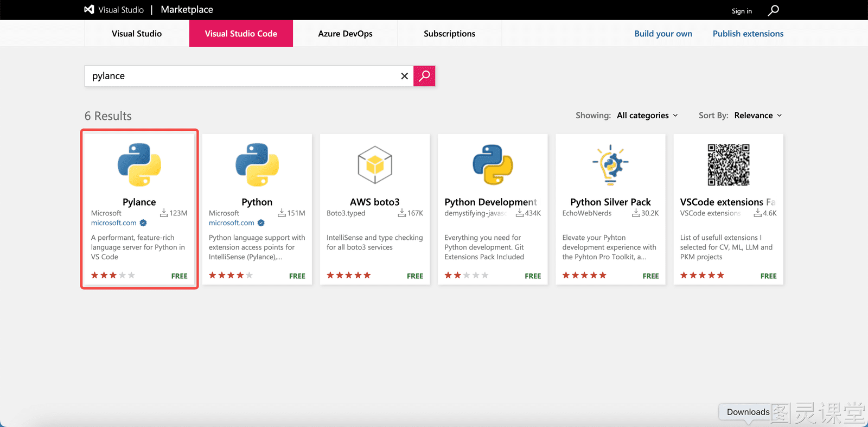
Task: Click the 6 Results count text
Action: 108,116
